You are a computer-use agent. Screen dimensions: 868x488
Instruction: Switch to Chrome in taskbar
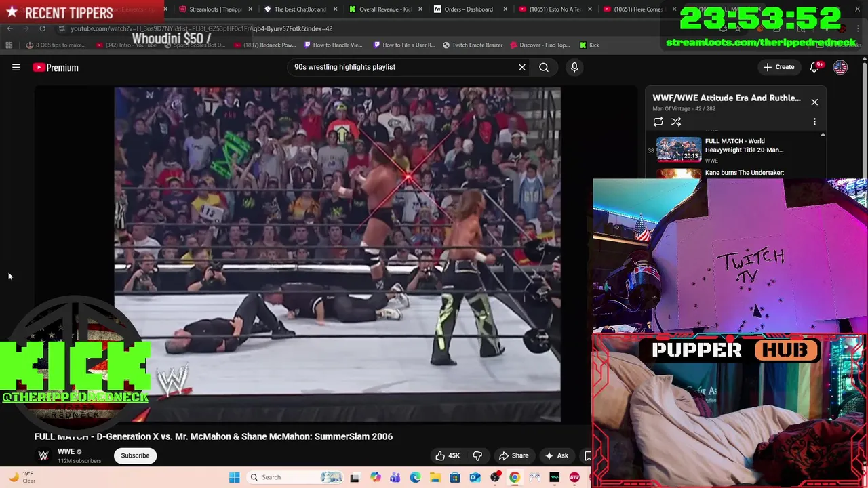coord(515,477)
